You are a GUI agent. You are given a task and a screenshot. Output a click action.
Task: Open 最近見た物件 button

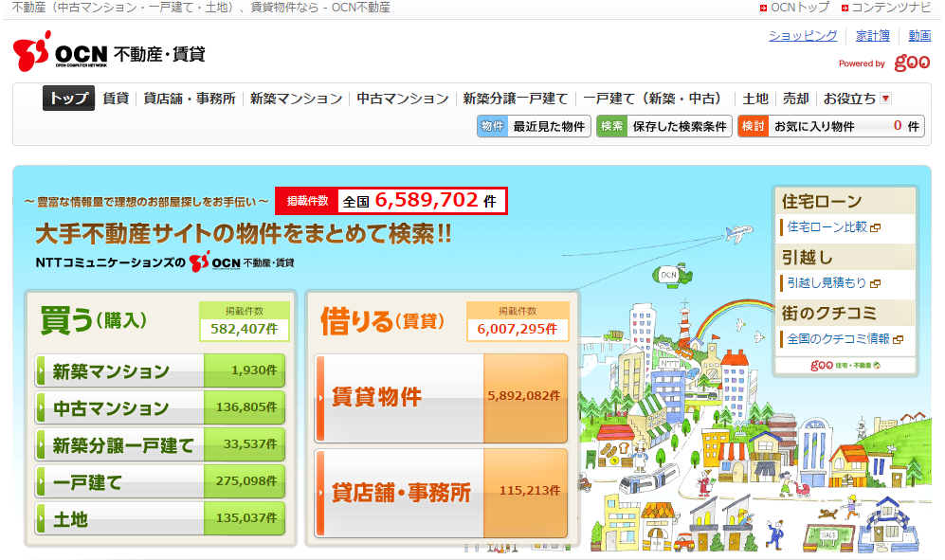coord(534,126)
